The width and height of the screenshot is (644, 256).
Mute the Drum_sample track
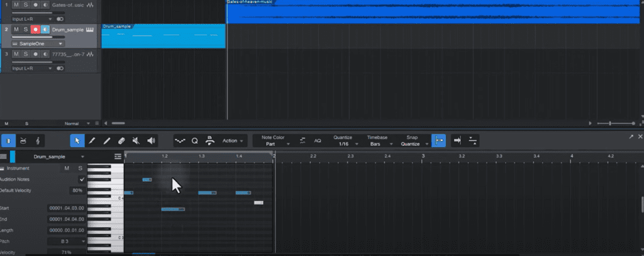16,29
